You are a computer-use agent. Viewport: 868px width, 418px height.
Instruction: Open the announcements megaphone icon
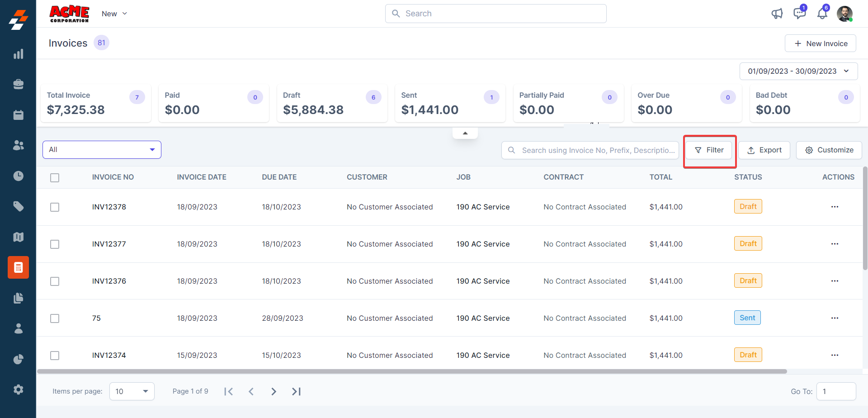click(777, 14)
